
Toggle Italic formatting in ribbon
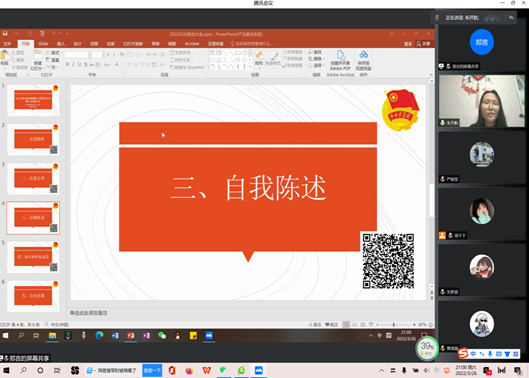(73, 64)
